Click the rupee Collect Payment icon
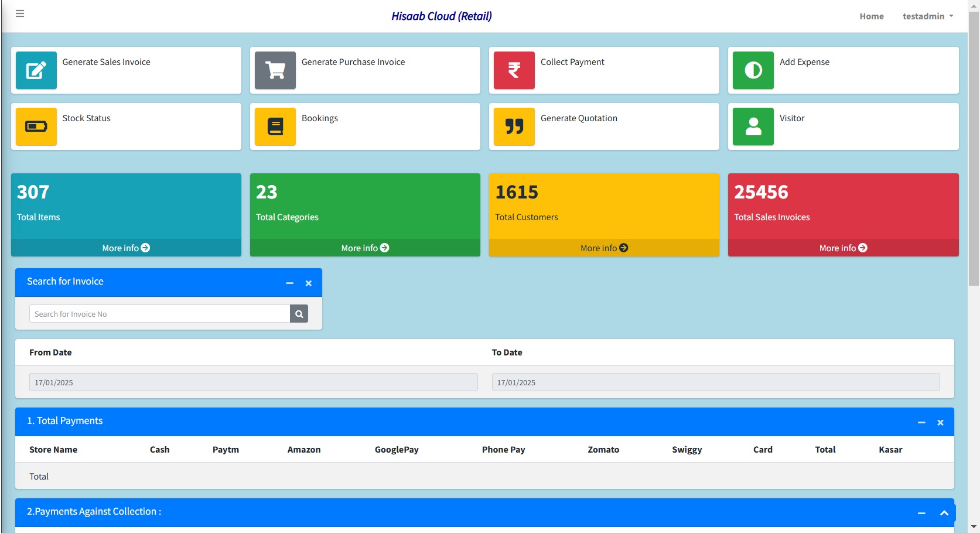The image size is (980, 534). 514,70
